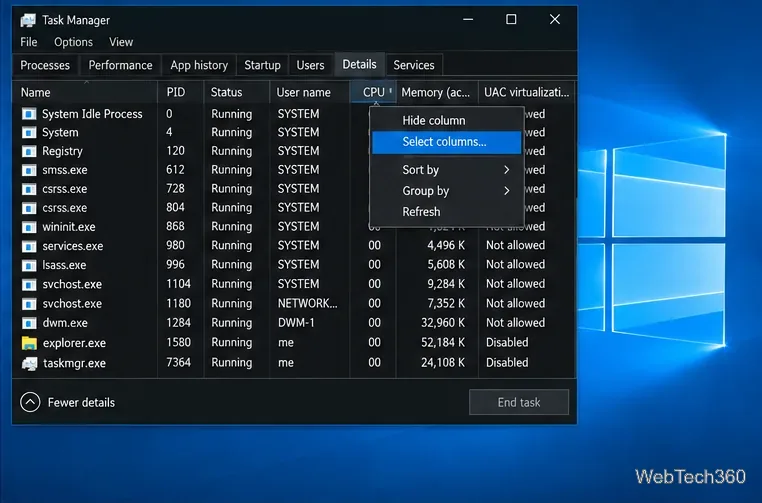The image size is (762, 503).
Task: Minimize the Task Manager window
Action: click(x=468, y=19)
